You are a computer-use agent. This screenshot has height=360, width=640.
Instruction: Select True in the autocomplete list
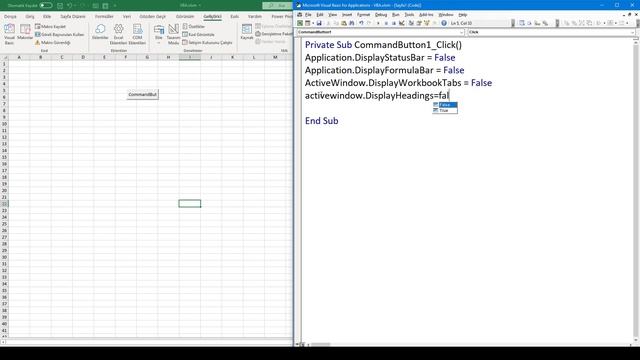coord(445,110)
